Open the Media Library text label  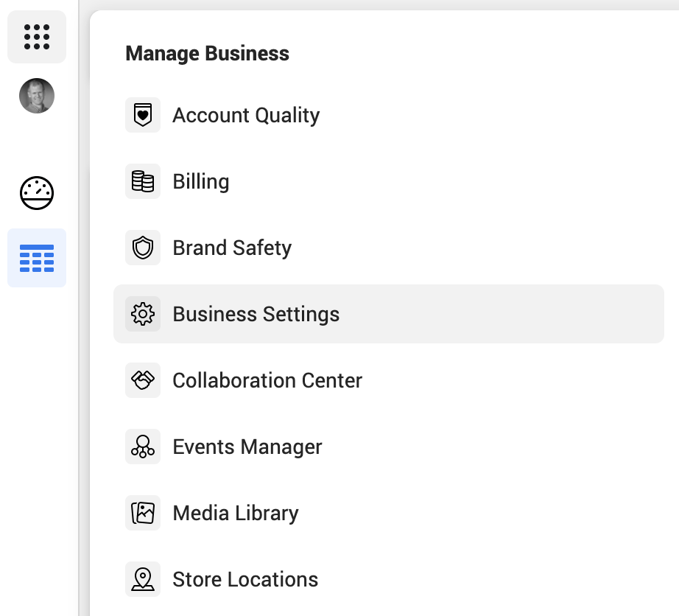tap(235, 514)
